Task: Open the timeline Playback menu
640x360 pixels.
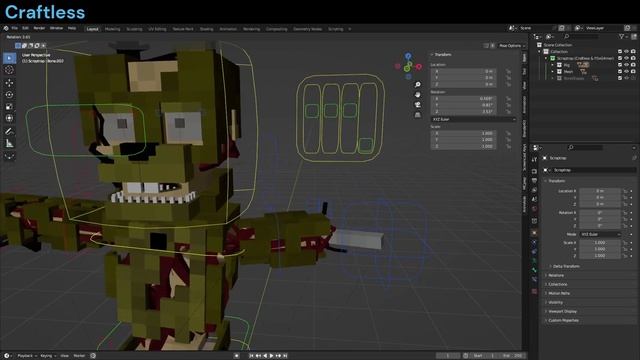Action: pos(27,356)
